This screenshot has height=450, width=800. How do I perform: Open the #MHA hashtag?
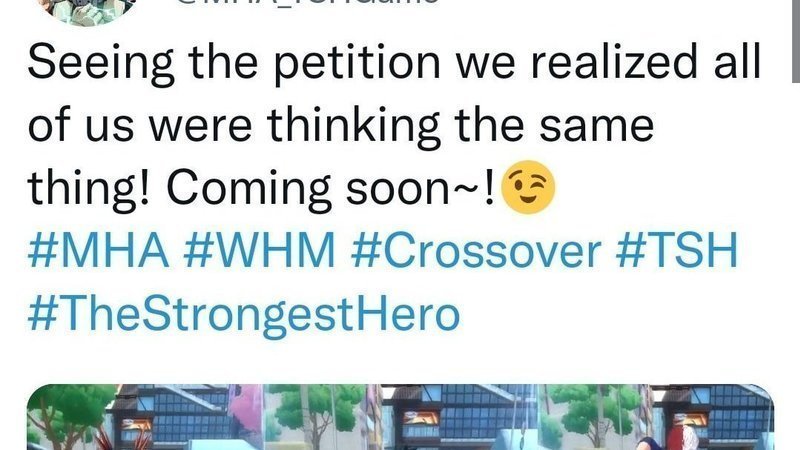98,249
